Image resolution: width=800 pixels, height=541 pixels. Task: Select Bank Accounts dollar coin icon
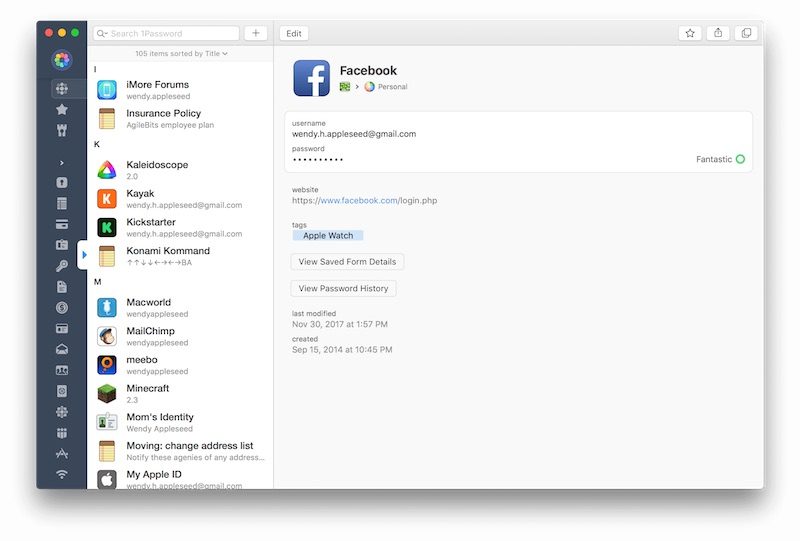click(62, 308)
